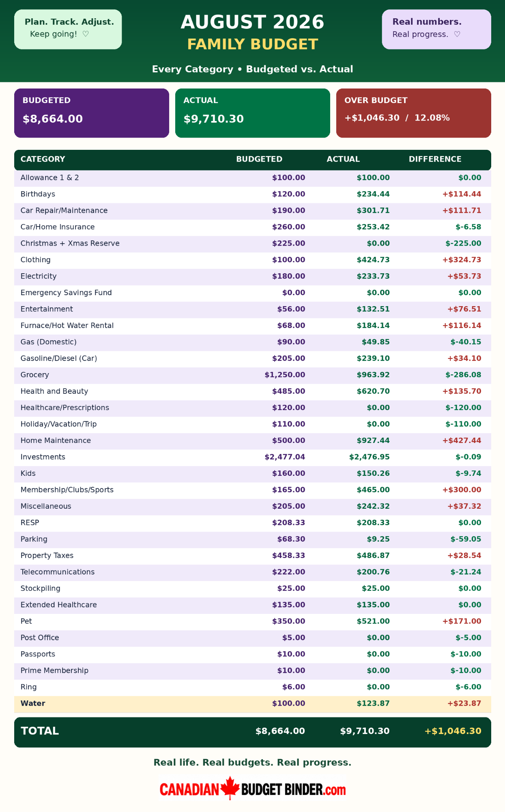Select the Parking category label
This screenshot has width=505, height=812.
pyautogui.click(x=34, y=539)
